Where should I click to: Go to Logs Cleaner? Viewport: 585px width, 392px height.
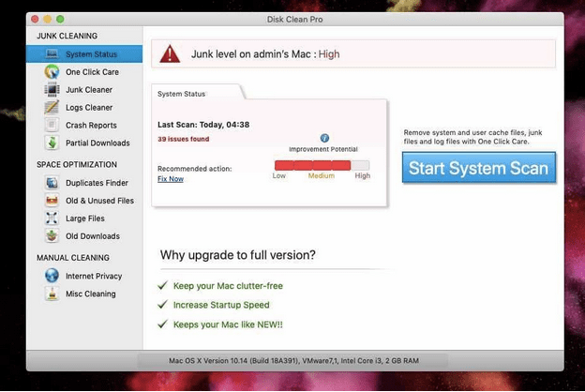(89, 108)
